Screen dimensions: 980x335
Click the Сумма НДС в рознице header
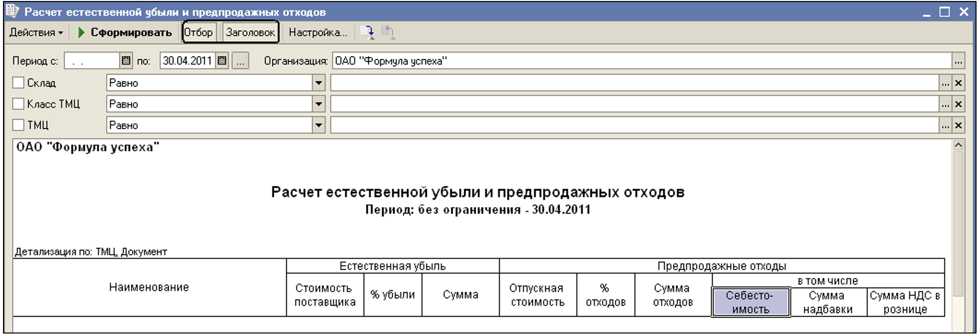pos(905,302)
